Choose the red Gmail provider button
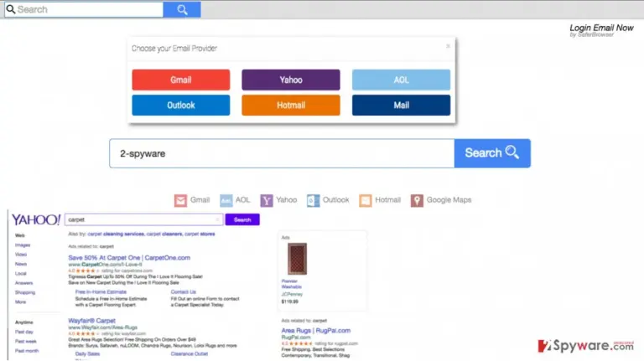 point(181,80)
